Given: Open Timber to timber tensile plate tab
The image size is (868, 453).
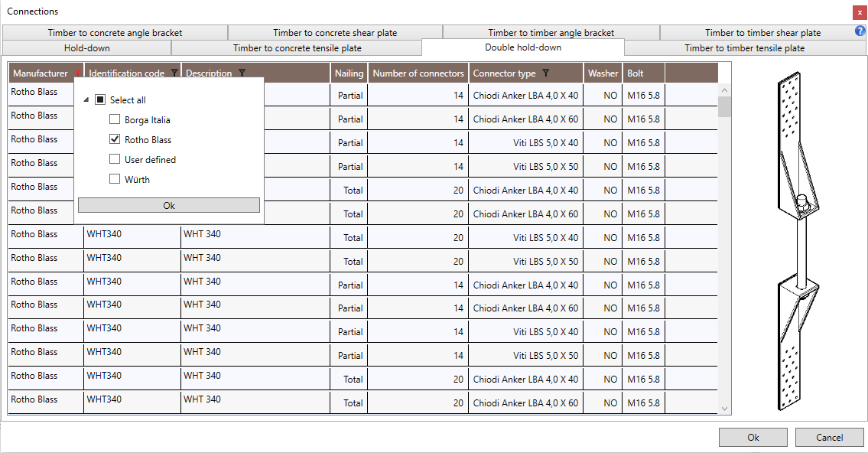Looking at the screenshot, I should point(745,48).
